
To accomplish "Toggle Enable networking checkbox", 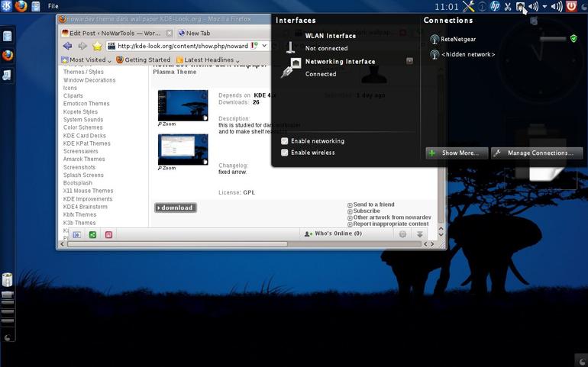I will click(x=285, y=141).
